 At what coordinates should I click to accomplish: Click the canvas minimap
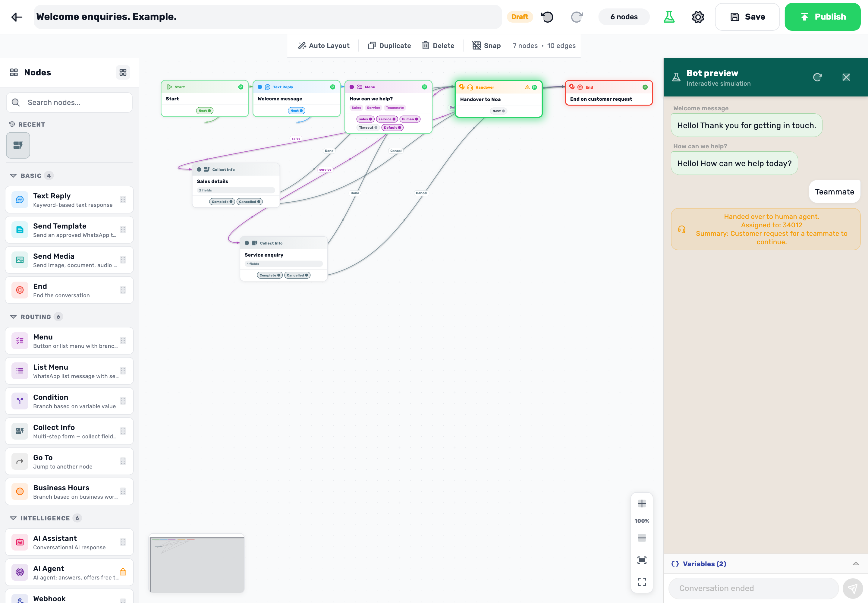[197, 563]
